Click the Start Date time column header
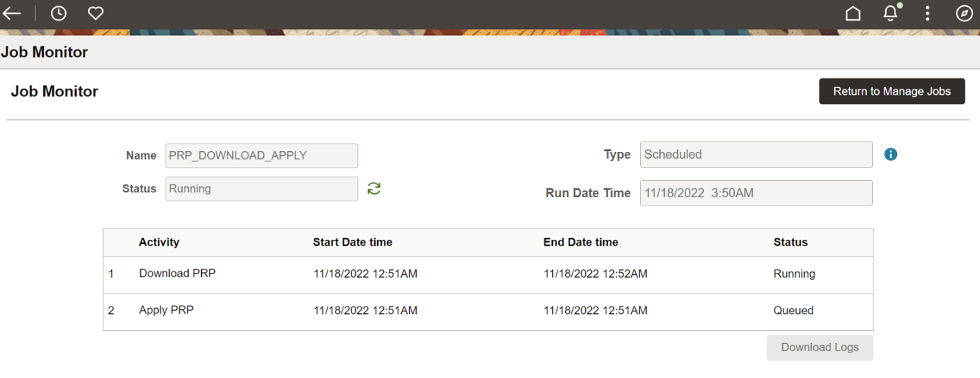 tap(352, 242)
